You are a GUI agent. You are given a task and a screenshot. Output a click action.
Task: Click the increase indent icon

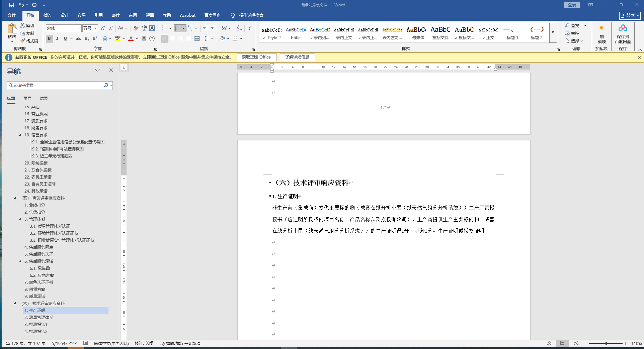click(214, 28)
